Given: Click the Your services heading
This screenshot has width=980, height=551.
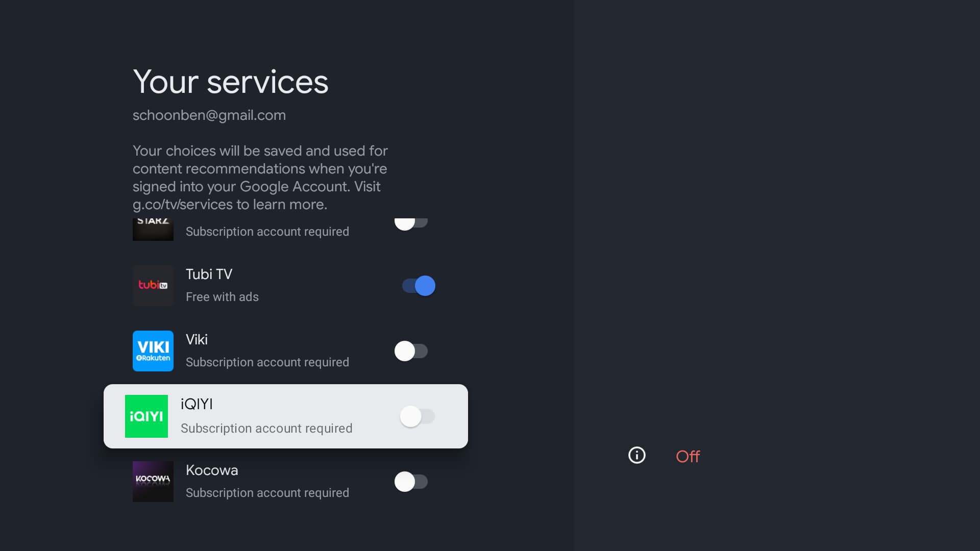Looking at the screenshot, I should (230, 81).
